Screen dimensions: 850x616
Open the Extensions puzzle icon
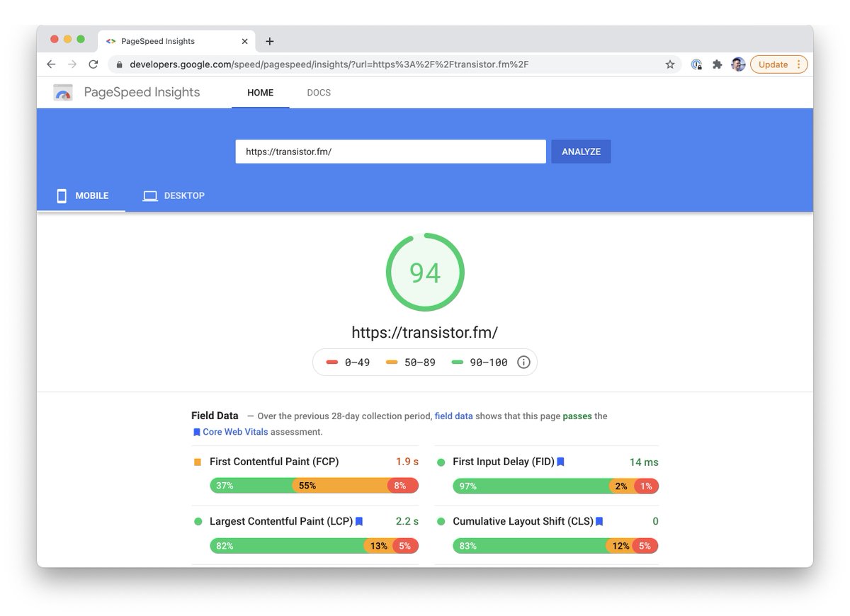pyautogui.click(x=717, y=64)
